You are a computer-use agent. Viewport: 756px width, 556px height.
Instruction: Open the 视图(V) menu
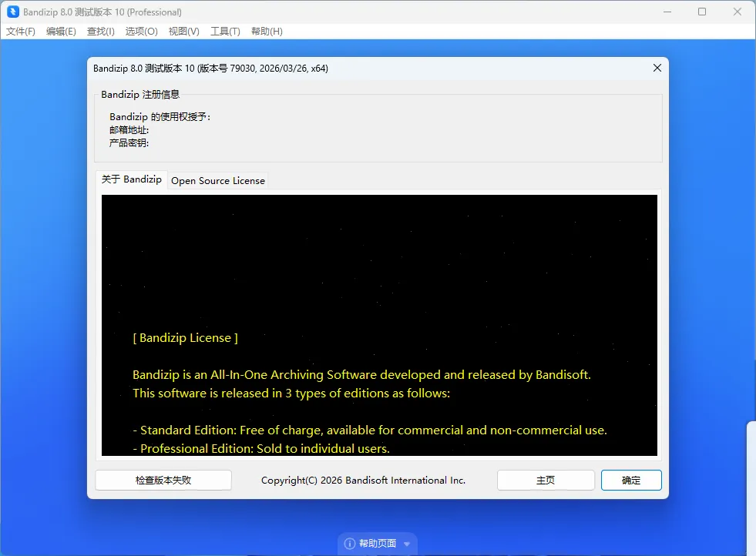(183, 32)
